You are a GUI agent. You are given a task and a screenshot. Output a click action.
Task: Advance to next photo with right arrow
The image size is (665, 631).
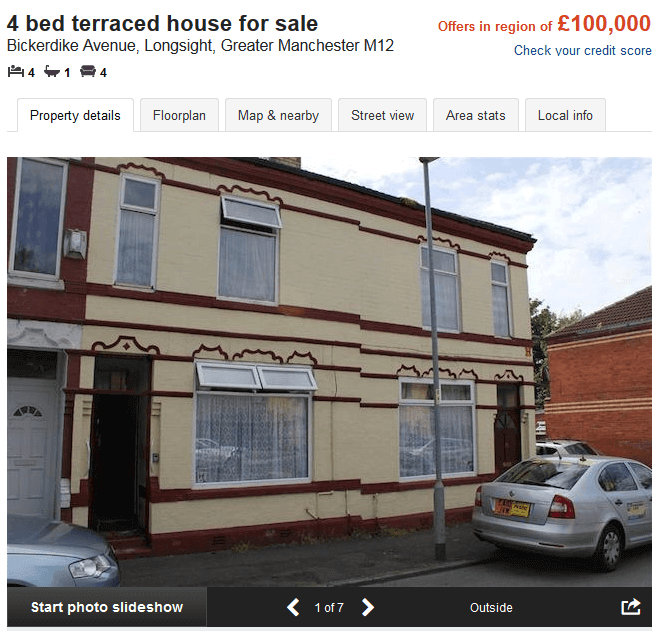coord(368,607)
